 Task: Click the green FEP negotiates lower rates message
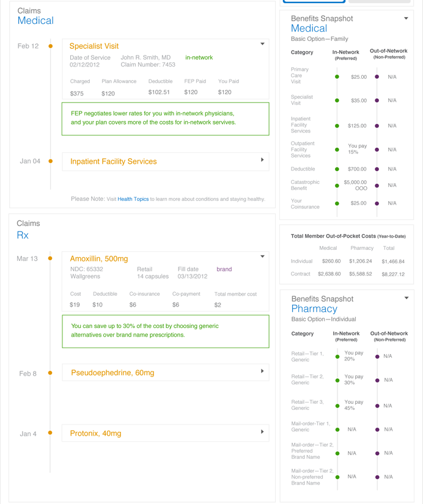click(165, 119)
